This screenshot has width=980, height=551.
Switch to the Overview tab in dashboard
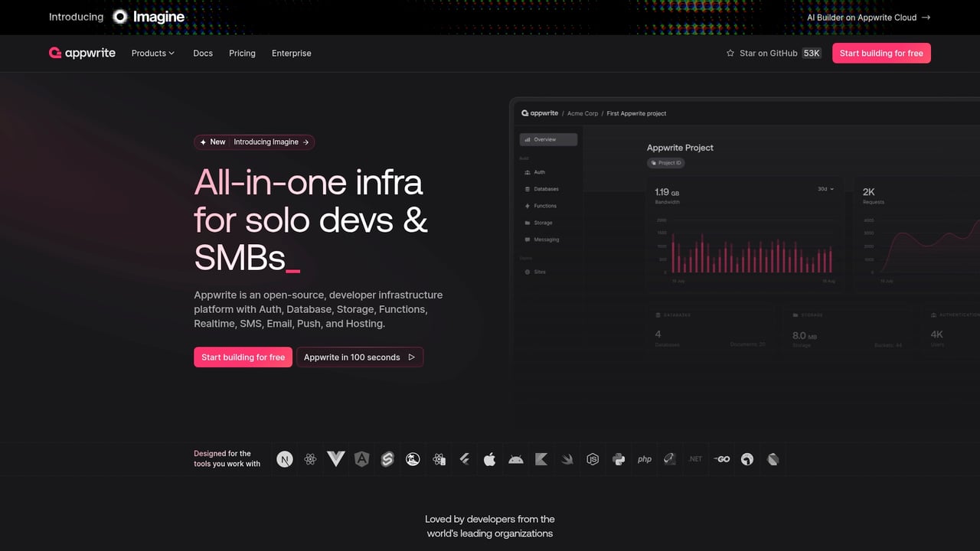click(548, 139)
